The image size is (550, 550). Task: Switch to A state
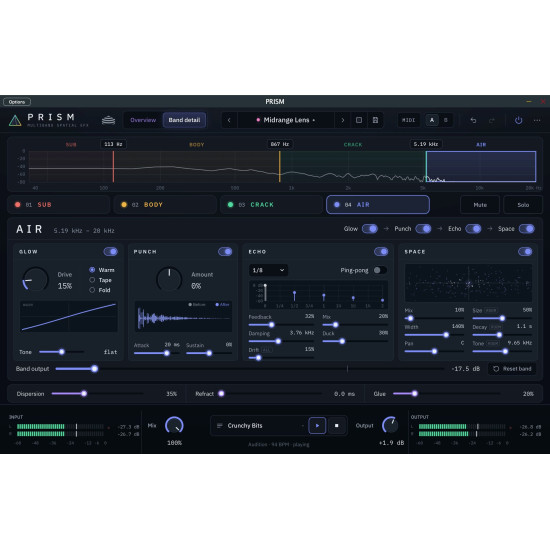[x=432, y=120]
